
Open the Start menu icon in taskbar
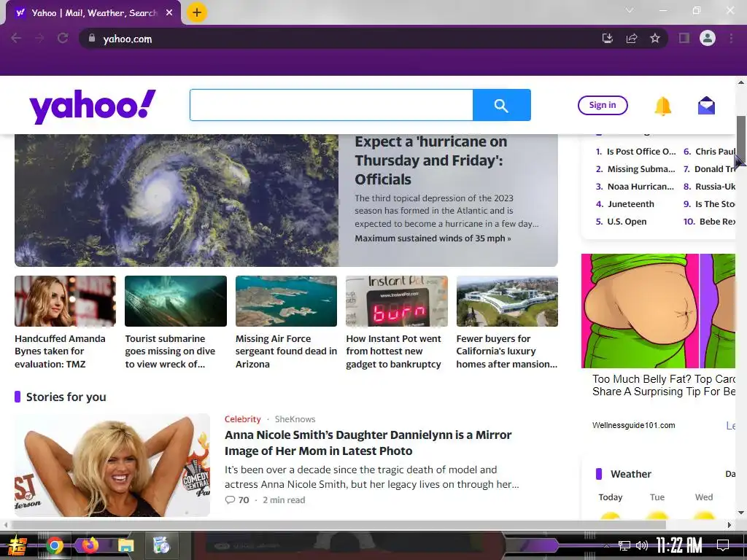click(18, 545)
